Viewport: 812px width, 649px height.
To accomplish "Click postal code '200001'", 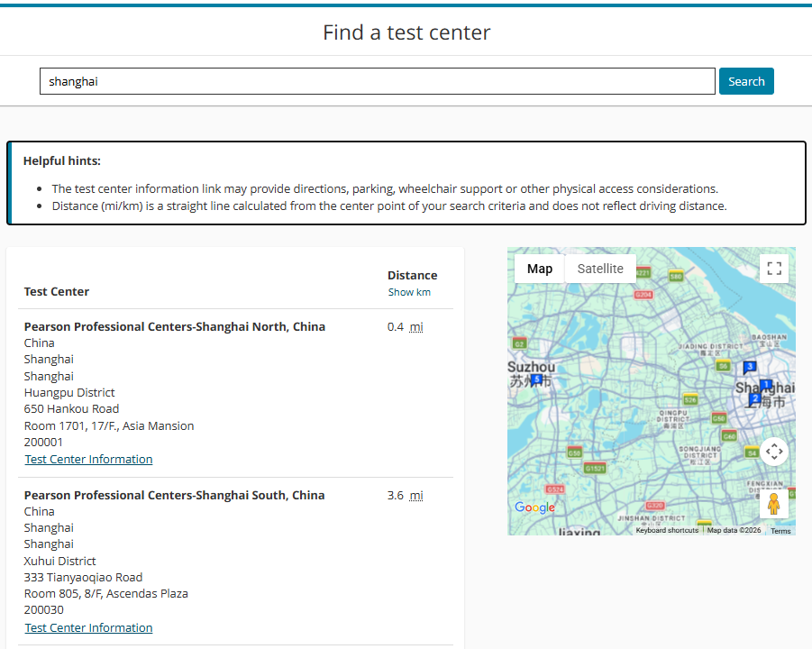I will [43, 443].
